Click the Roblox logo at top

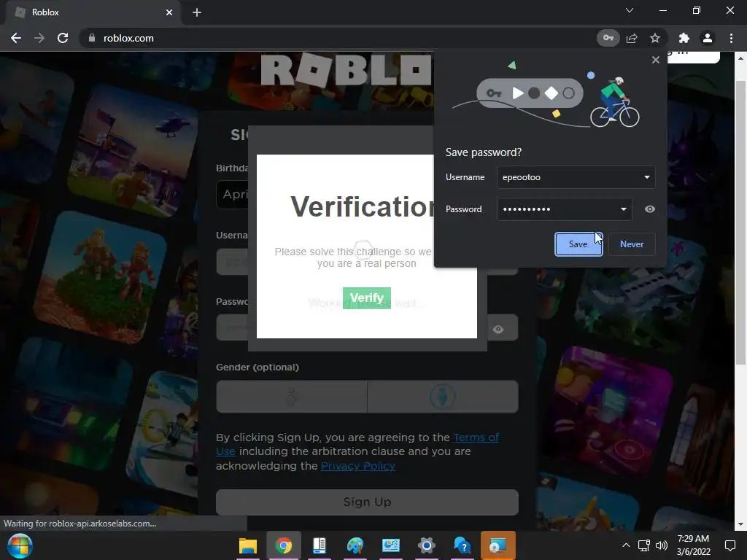347,70
